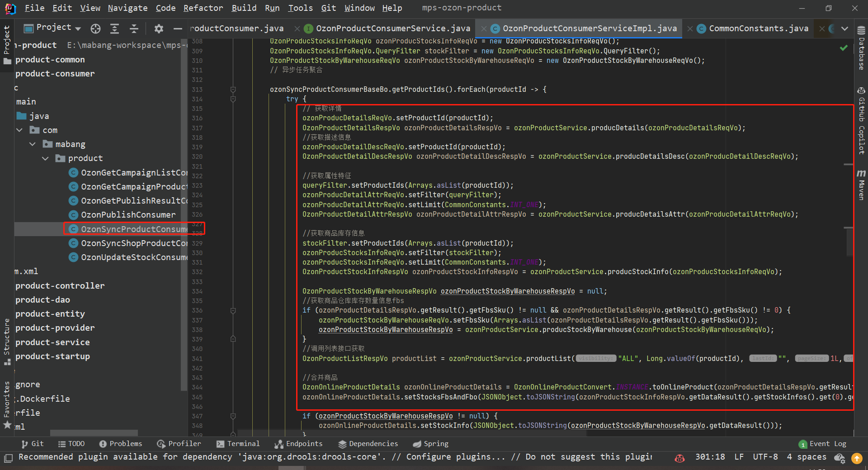Click the green inspection checkmark in editor
868x470 pixels.
click(x=844, y=47)
